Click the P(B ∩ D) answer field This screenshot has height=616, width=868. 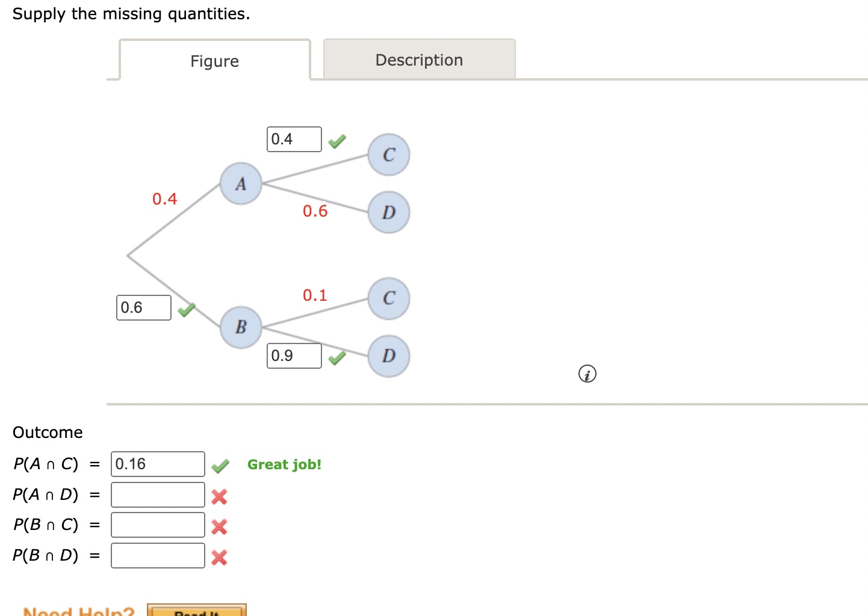158,555
